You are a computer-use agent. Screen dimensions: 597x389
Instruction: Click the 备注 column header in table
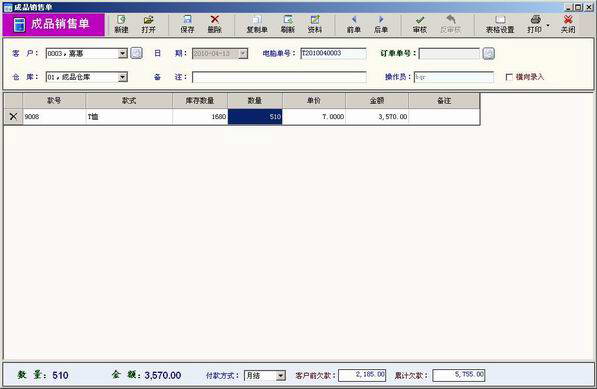click(x=444, y=100)
